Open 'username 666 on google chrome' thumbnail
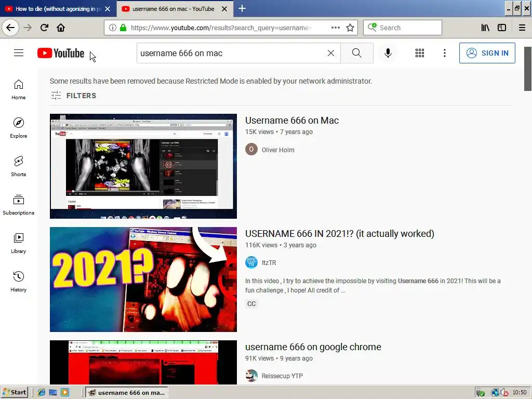 click(x=143, y=362)
